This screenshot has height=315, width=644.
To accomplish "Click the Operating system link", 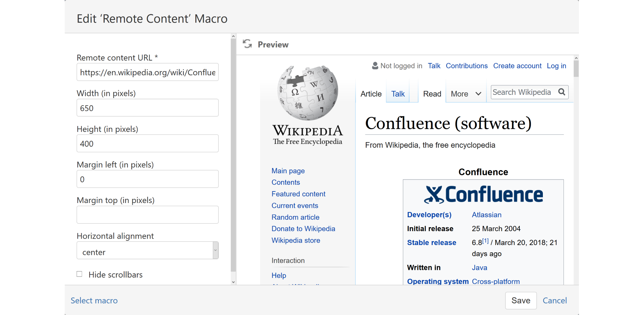I will coord(438,281).
